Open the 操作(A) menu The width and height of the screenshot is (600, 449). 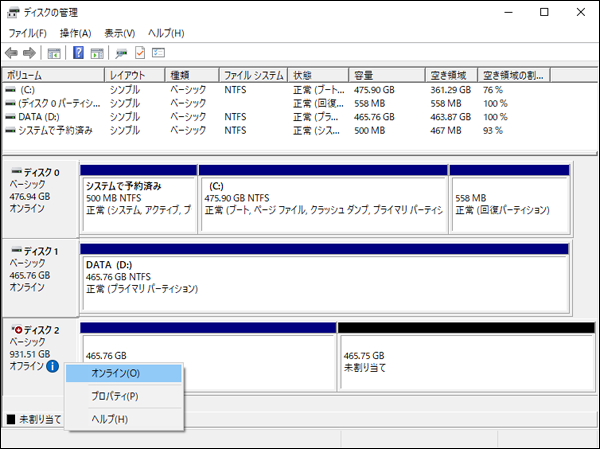pos(76,33)
